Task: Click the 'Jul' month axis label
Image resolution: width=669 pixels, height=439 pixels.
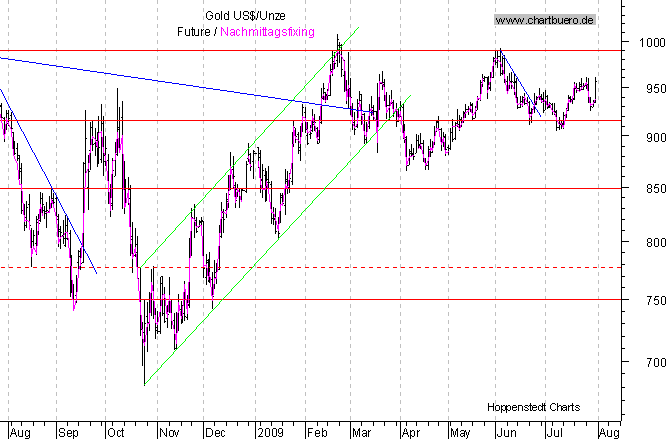Action: click(554, 433)
